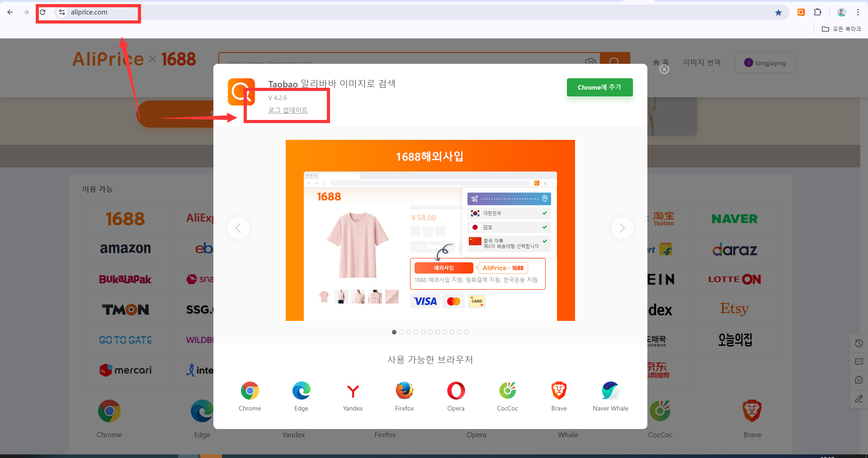This screenshot has width=868, height=458.
Task: Open 이미지 번역 in the top navigation
Action: [x=702, y=62]
